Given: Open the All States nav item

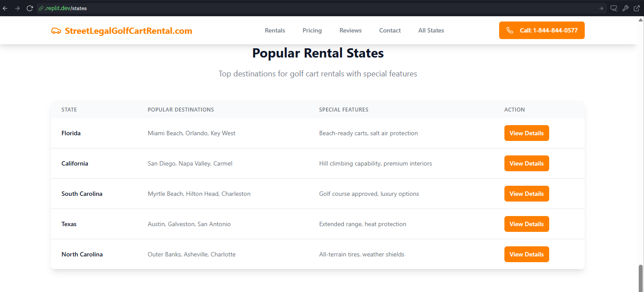Looking at the screenshot, I should 431,31.
